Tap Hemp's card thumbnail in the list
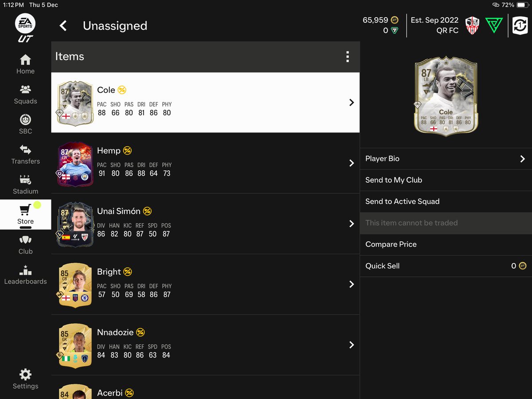This screenshot has width=532, height=399. [x=75, y=164]
